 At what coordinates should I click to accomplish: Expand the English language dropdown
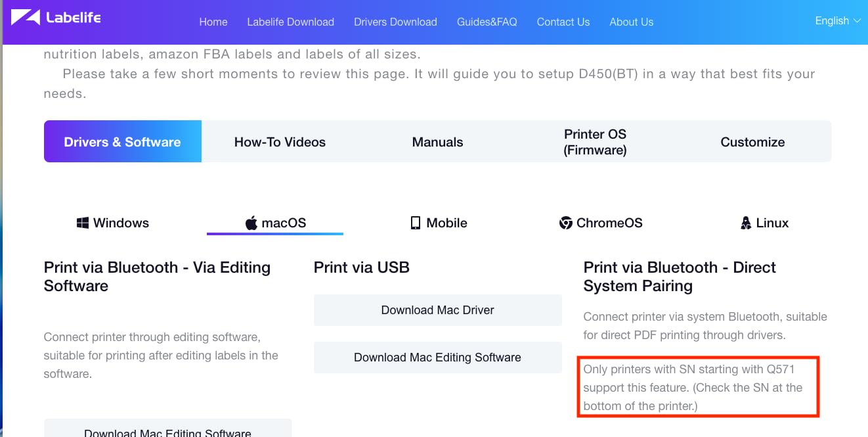point(838,20)
